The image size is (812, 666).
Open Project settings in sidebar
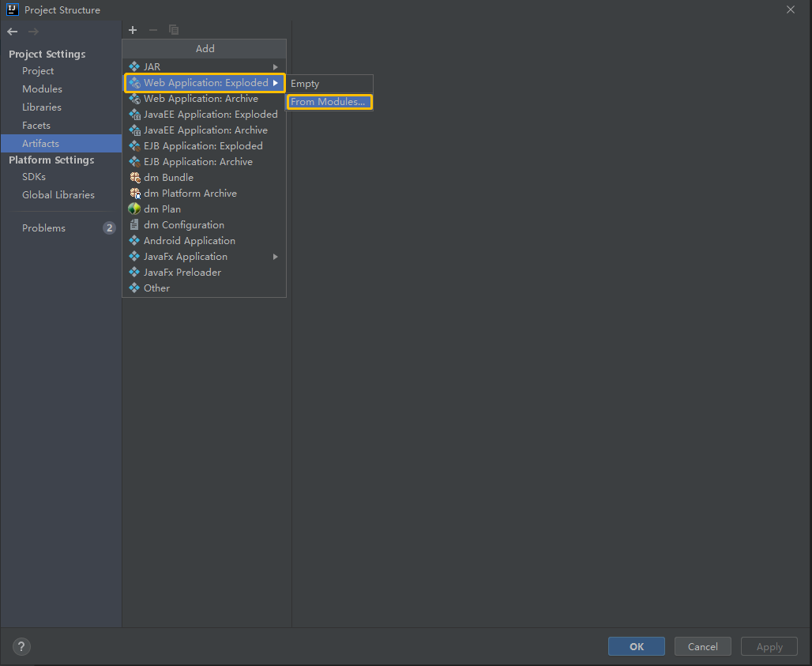[x=61, y=71]
